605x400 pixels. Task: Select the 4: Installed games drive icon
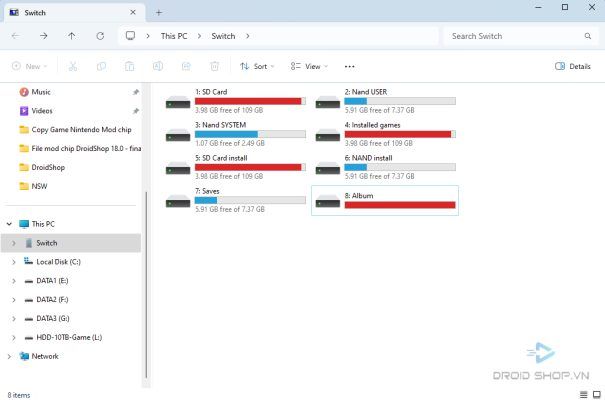pos(328,136)
